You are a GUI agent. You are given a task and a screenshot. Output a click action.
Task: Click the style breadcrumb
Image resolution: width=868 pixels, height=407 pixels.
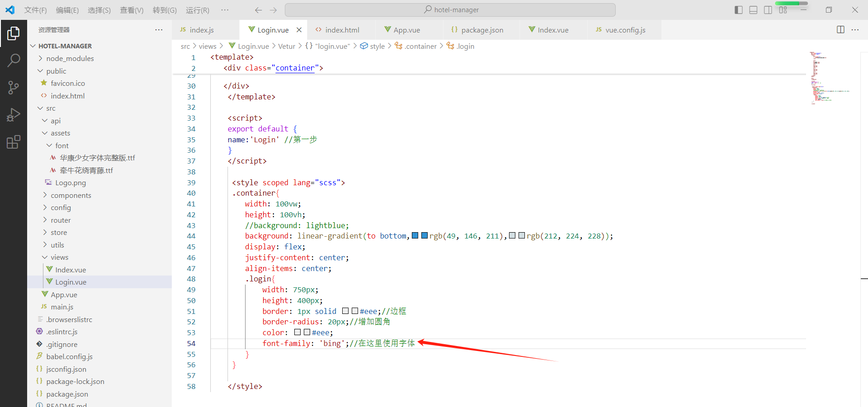click(373, 46)
